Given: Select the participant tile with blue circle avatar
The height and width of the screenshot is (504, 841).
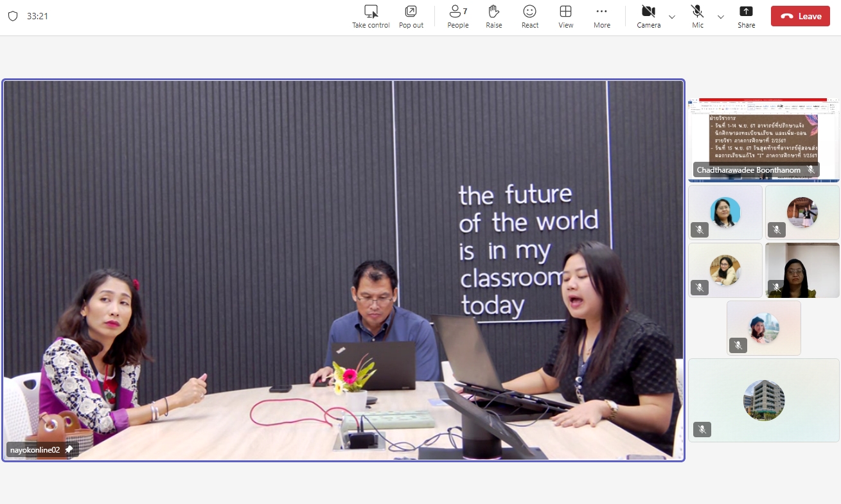Looking at the screenshot, I should 725,213.
